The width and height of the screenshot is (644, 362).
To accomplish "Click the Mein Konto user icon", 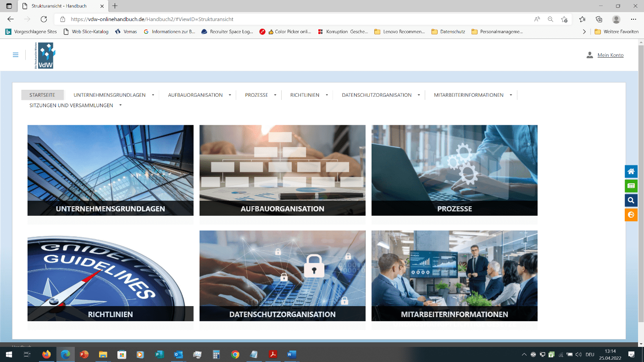I will 589,55.
